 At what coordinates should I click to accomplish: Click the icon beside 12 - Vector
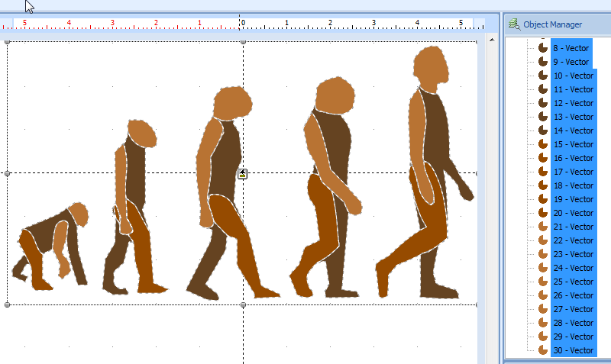pos(543,103)
